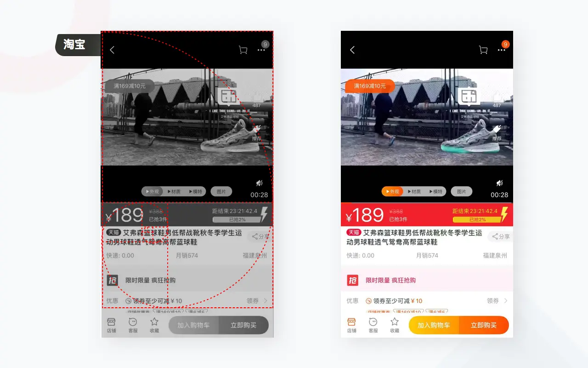Click 00:28 timestamp in grayscale mockup

pyautogui.click(x=259, y=195)
